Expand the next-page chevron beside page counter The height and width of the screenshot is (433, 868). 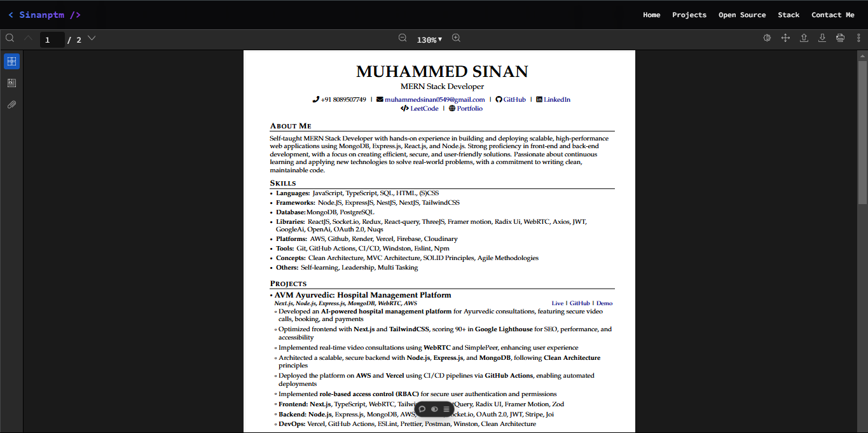(92, 39)
